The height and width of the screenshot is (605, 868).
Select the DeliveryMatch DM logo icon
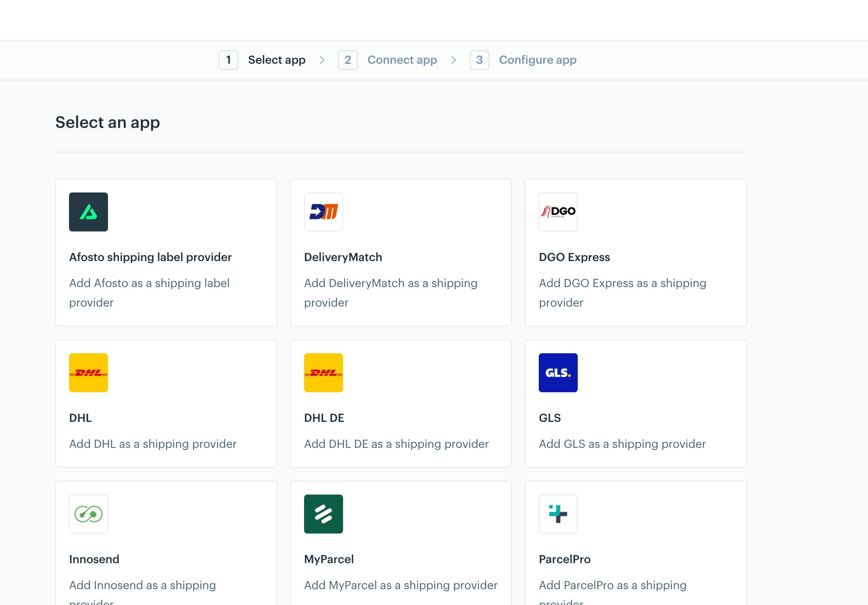tap(324, 212)
